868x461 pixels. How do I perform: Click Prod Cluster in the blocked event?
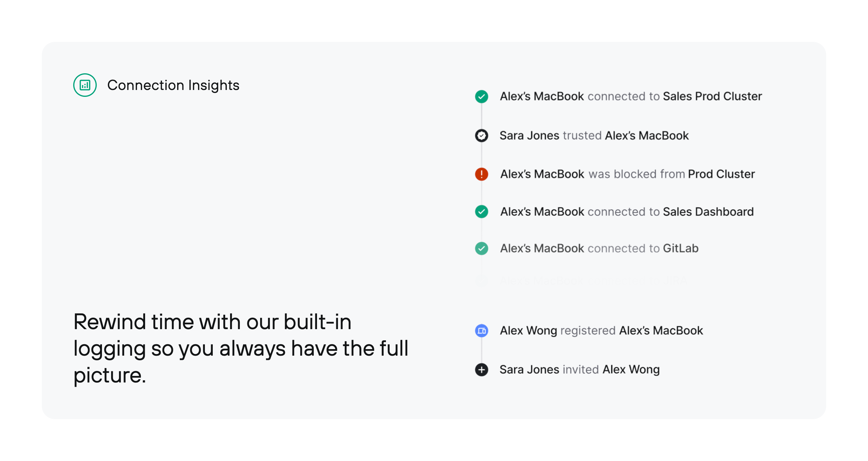721,174
